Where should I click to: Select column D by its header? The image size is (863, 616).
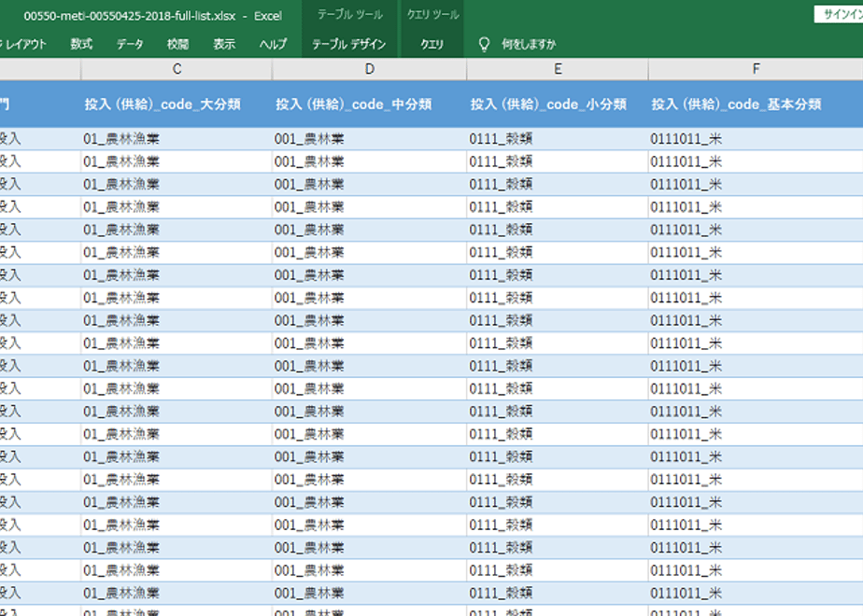[369, 69]
